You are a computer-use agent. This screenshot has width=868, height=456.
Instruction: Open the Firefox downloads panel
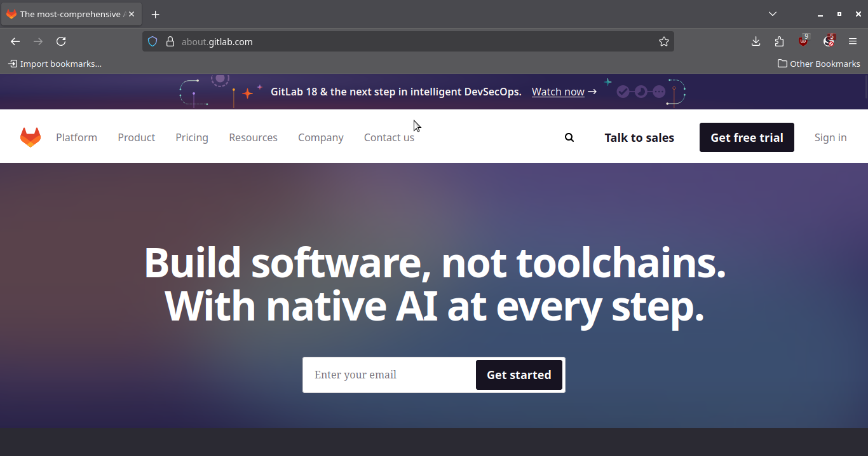(x=756, y=42)
